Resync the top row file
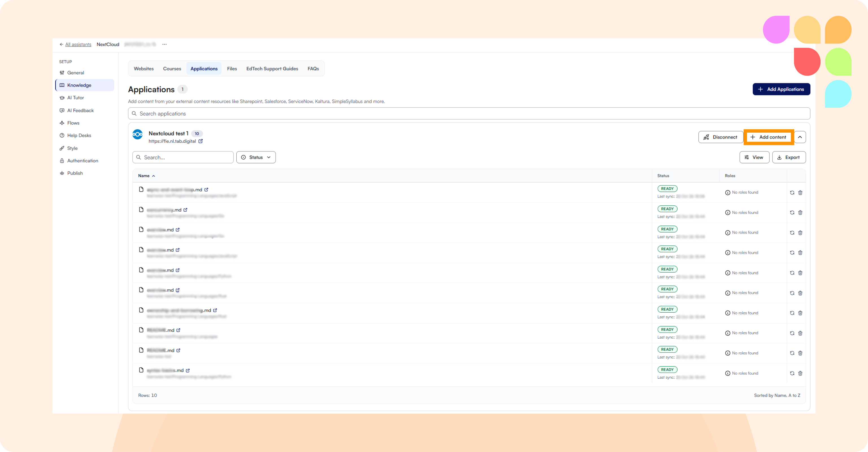868x452 pixels. [x=792, y=193]
